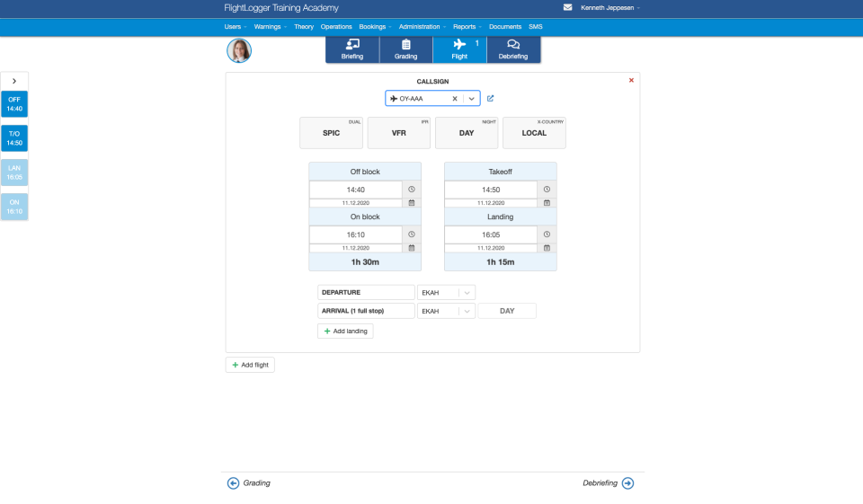Switch to the Briefing tab

point(352,49)
